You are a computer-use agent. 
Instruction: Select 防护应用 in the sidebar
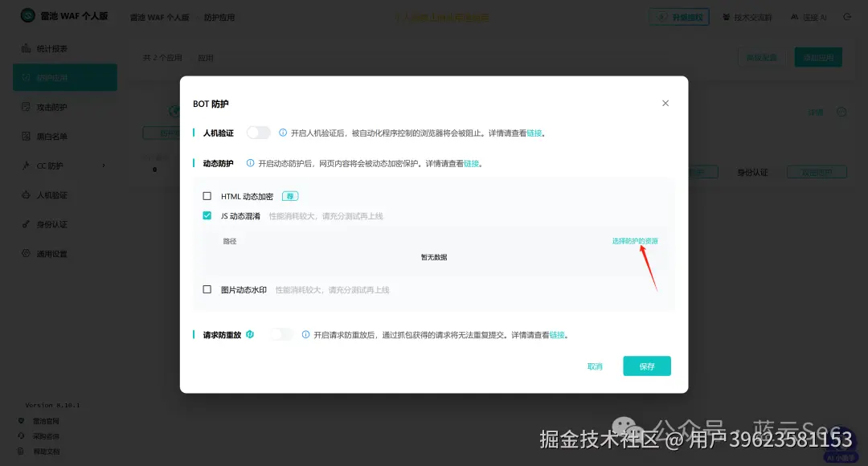tap(65, 77)
